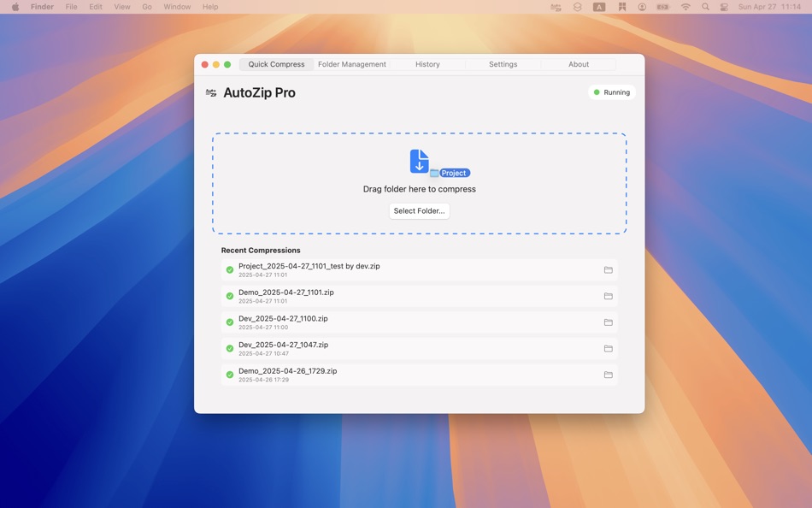Image resolution: width=812 pixels, height=508 pixels.
Task: Open the folder for Dev_2025-04-27_1100.zip
Action: tap(609, 322)
